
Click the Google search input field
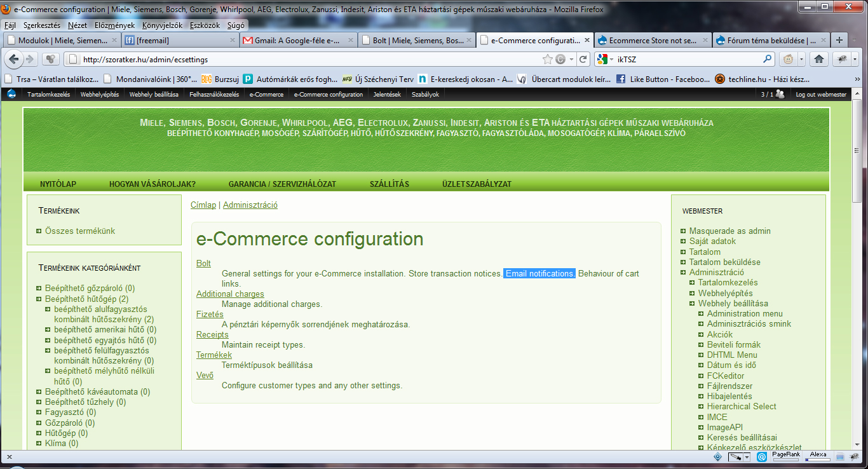[689, 59]
